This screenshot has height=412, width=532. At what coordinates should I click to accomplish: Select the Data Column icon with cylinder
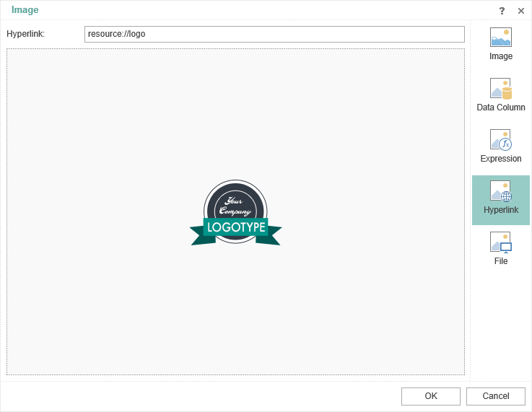[500, 89]
